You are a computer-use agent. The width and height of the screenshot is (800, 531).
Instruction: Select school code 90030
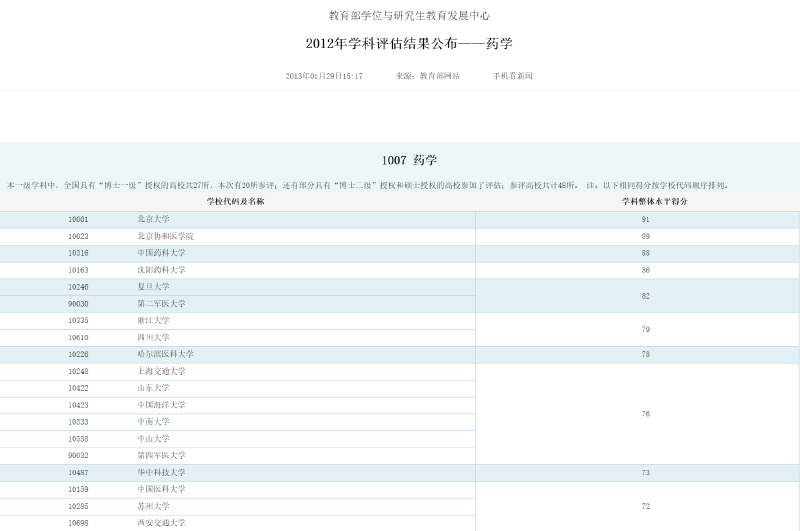tap(78, 304)
